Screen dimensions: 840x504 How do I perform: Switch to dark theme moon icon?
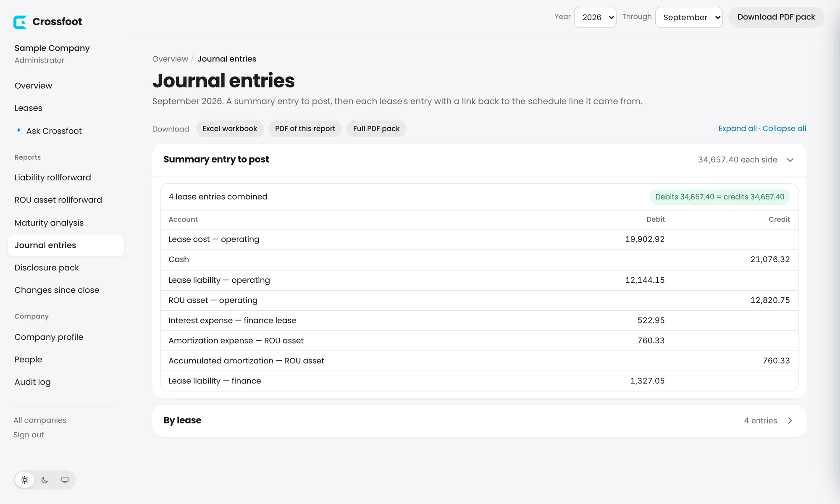point(45,480)
